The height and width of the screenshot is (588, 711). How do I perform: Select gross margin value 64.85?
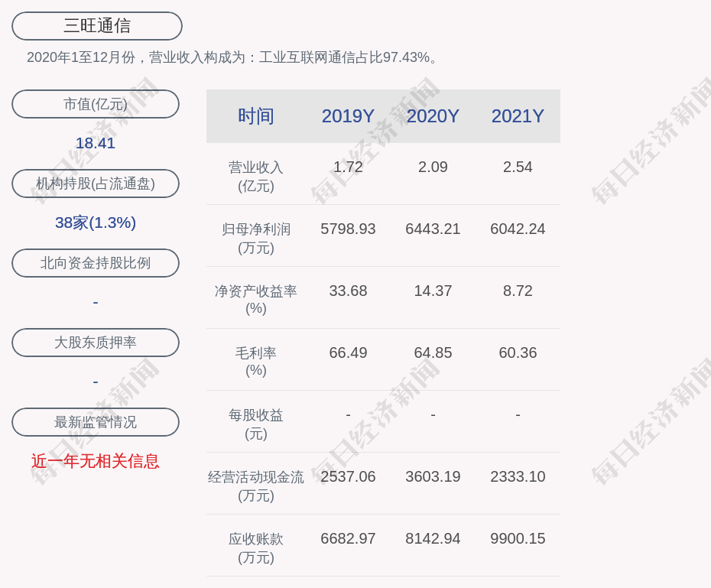coord(433,352)
